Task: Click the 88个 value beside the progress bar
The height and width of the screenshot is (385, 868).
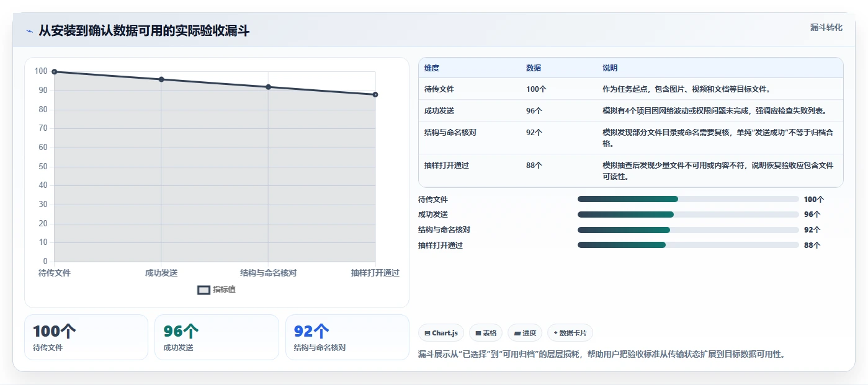Action: click(812, 246)
